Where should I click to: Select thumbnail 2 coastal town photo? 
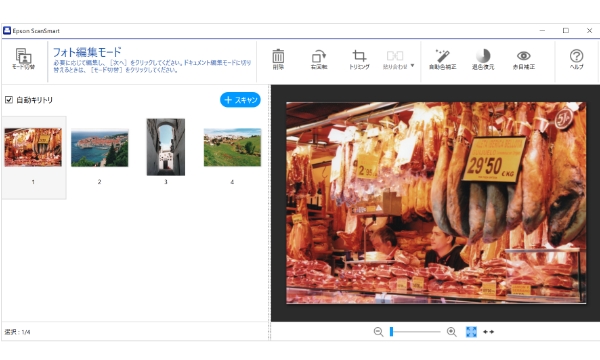click(x=99, y=148)
